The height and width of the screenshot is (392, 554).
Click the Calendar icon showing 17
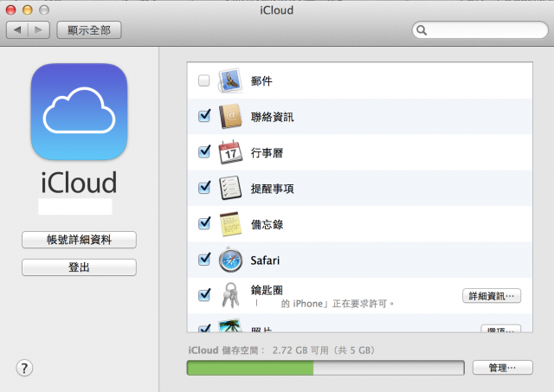(x=230, y=151)
